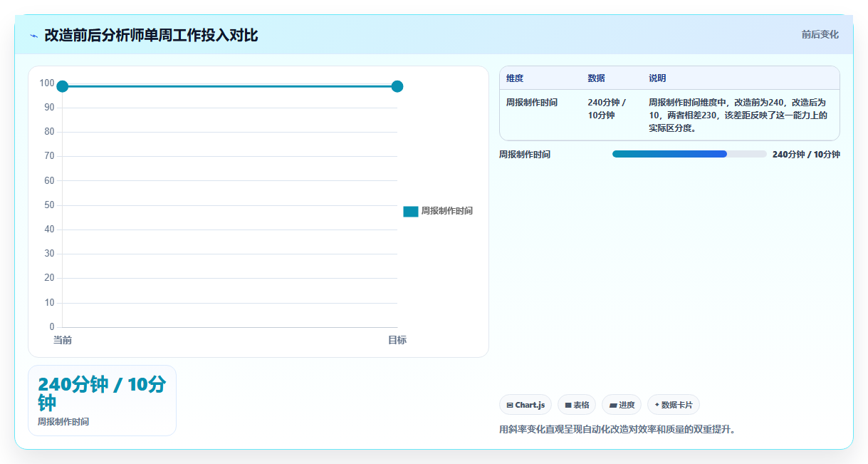Click the 维度 column header
868x464 pixels.
pos(515,78)
